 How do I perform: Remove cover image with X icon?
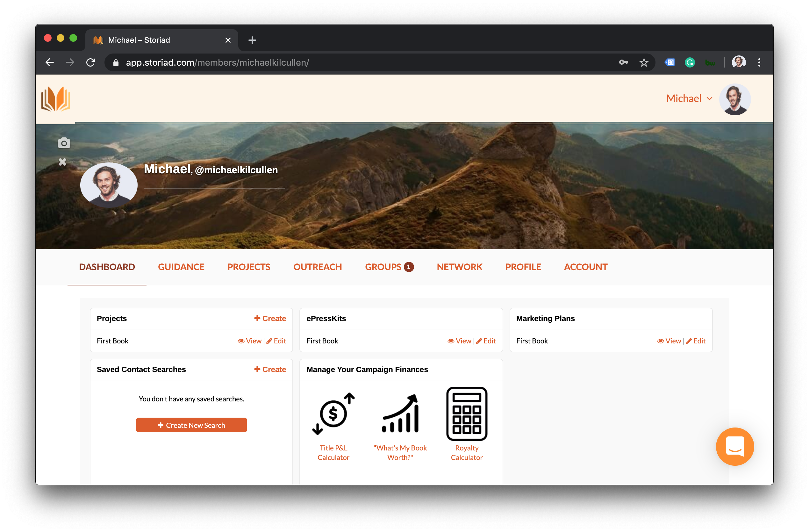[62, 162]
